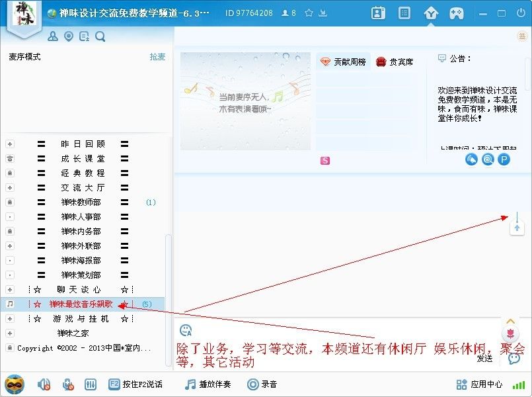The height and width of the screenshot is (397, 532).
Task: Click the 麦序模式 label
Action: tap(24, 57)
